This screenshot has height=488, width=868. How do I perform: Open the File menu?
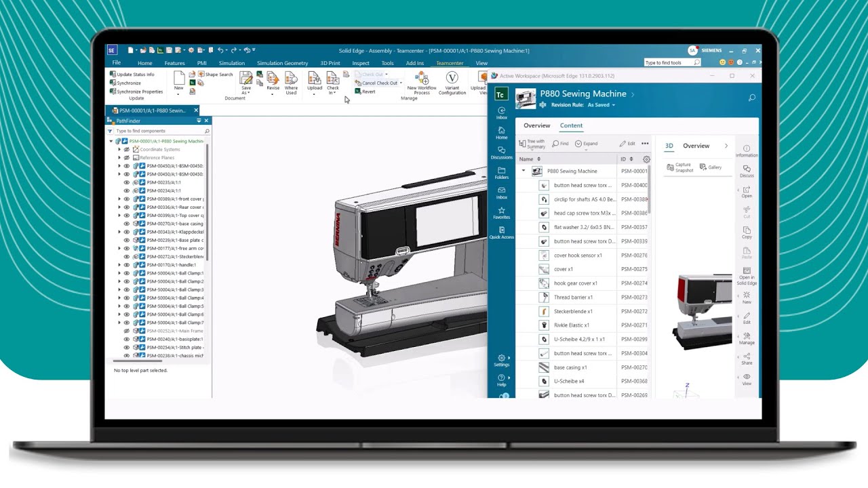[x=117, y=62]
